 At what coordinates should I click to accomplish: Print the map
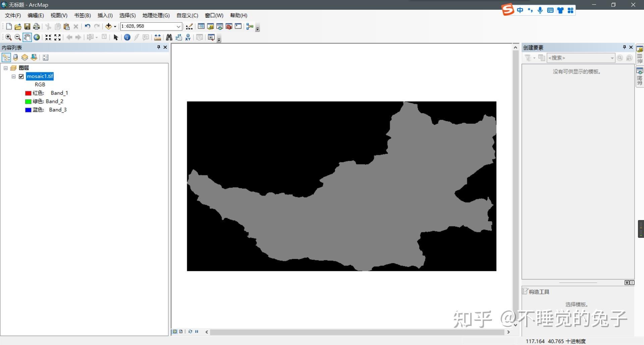click(36, 26)
